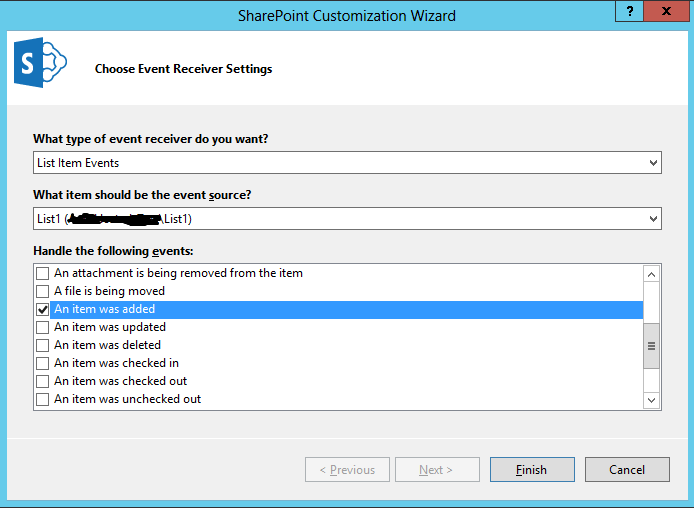Check 'An attachment is being removed from the item'

point(42,273)
